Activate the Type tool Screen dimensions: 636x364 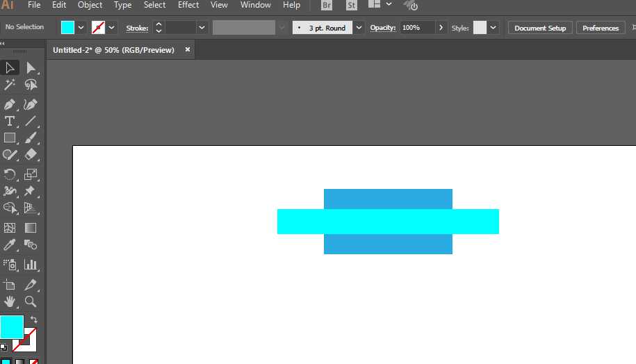(x=10, y=121)
